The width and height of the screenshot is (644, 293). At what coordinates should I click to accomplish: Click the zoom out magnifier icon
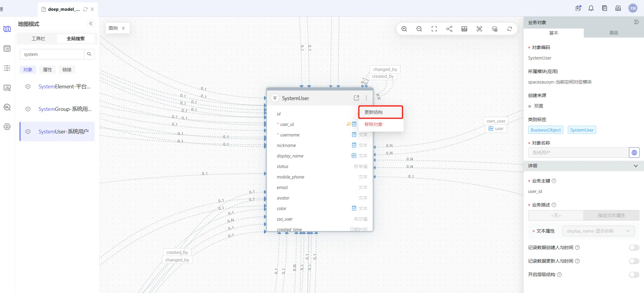click(419, 29)
